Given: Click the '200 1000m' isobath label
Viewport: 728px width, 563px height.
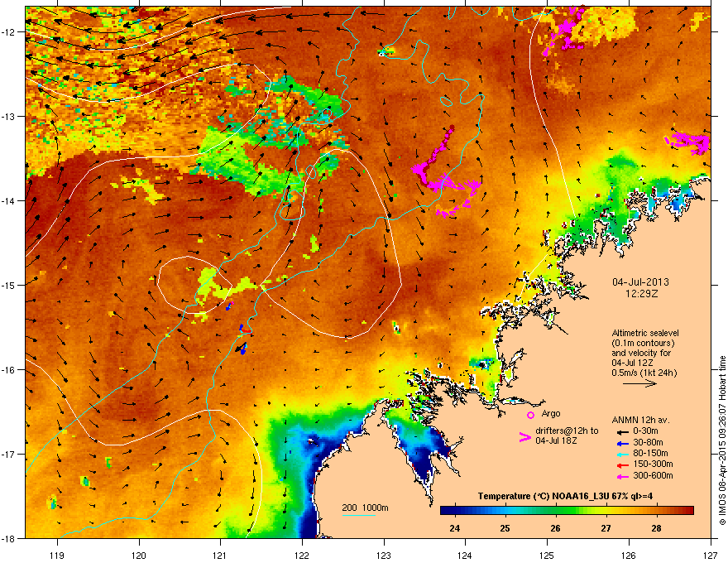Looking at the screenshot, I should pyautogui.click(x=365, y=508).
